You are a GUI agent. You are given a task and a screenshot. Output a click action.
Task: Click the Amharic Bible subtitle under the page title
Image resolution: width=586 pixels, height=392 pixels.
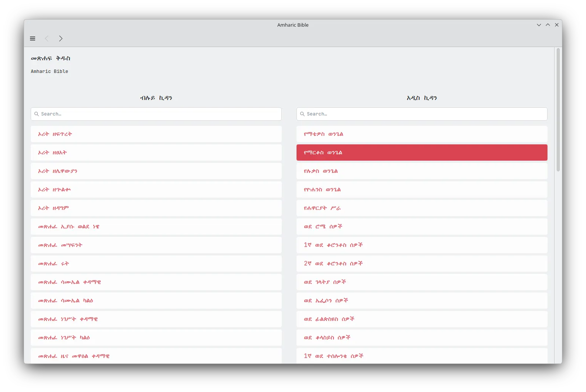point(50,71)
